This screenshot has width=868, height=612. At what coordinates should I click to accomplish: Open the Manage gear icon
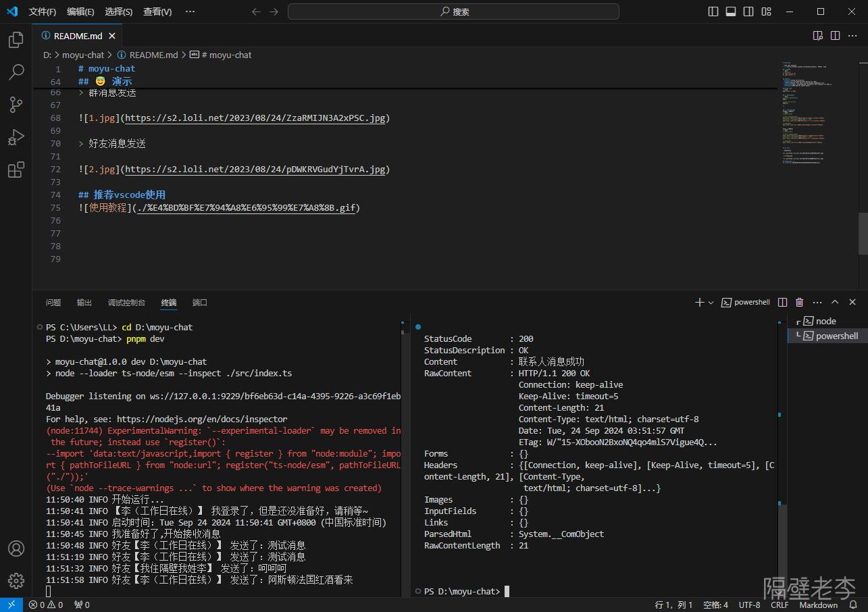tap(16, 581)
